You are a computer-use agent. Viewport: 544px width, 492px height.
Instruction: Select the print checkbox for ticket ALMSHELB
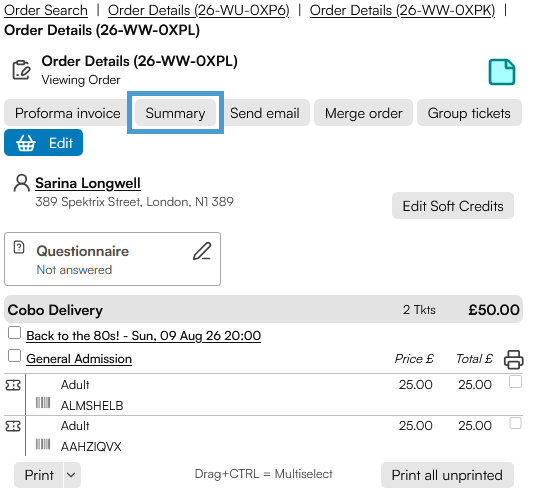515,382
